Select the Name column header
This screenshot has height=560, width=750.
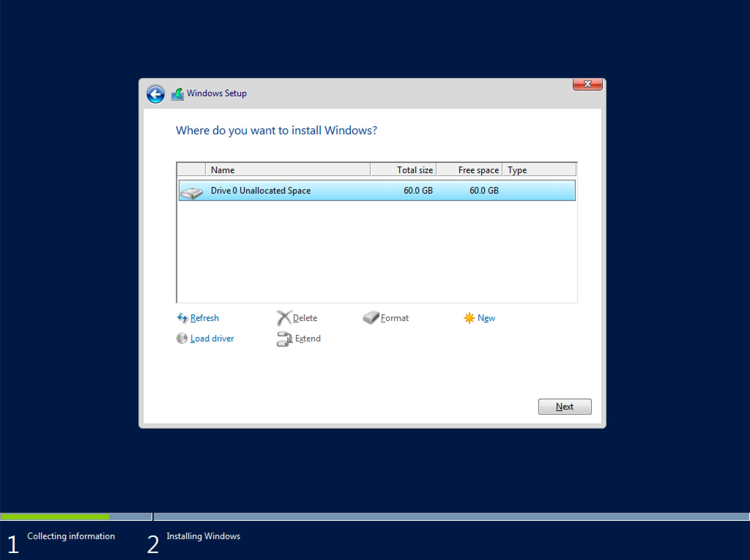289,170
